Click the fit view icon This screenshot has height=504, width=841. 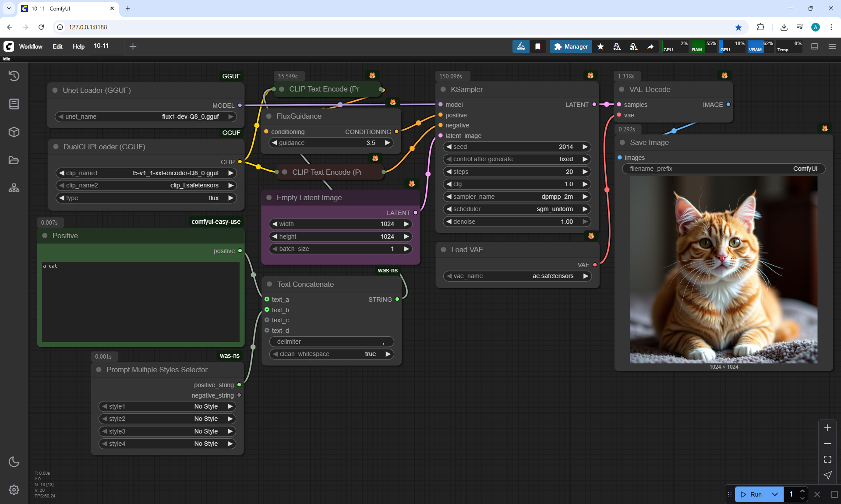(827, 459)
